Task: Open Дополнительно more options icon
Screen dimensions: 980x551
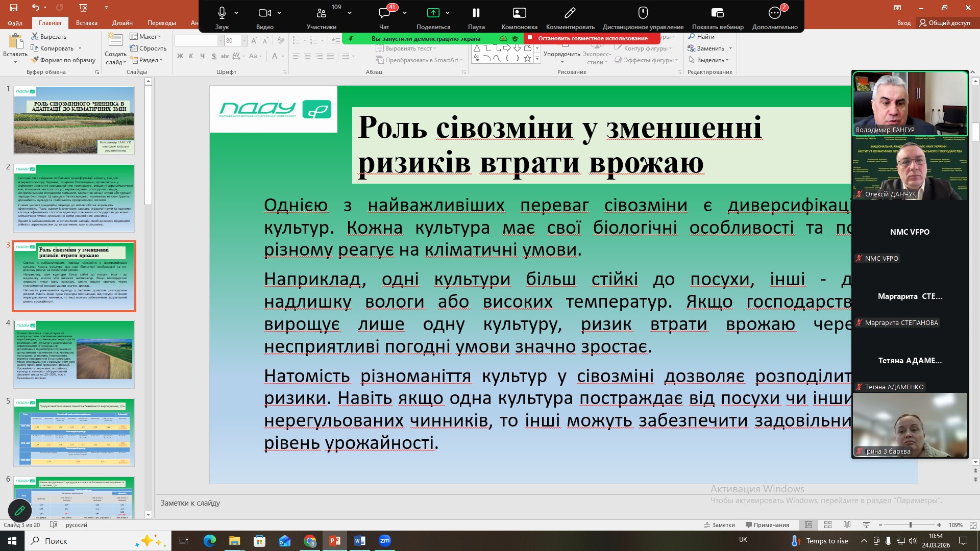Action: pos(774,13)
